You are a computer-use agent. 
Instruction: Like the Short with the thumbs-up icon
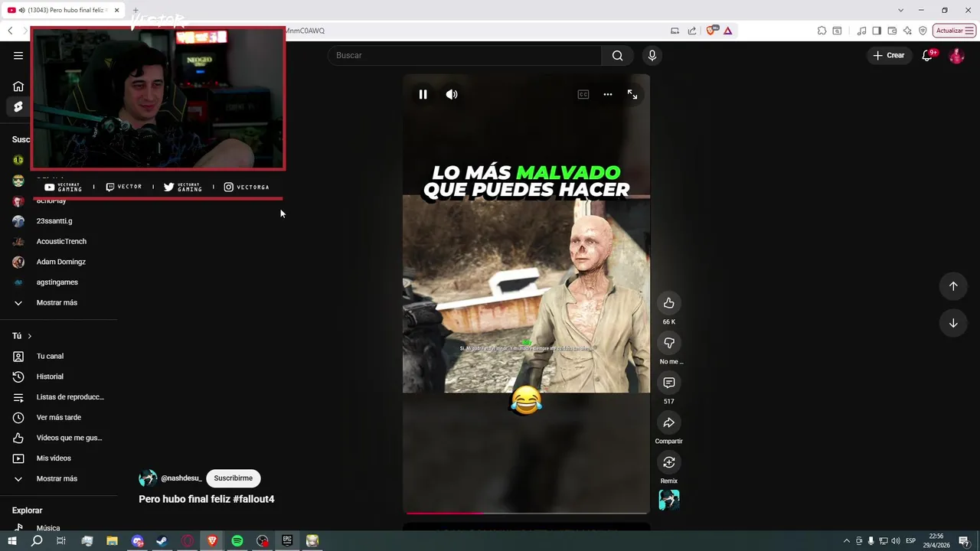pyautogui.click(x=669, y=303)
